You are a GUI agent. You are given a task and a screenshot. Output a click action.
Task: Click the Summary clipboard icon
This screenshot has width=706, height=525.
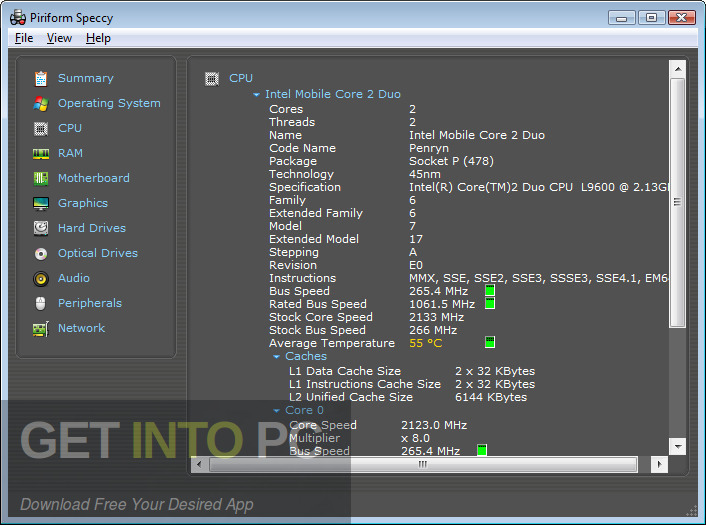41,79
